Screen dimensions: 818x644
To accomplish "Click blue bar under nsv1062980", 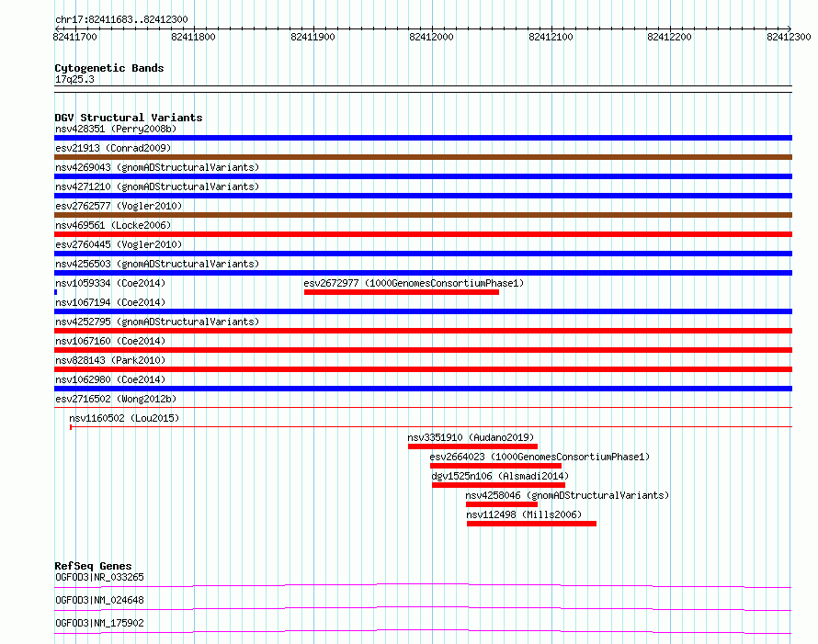I will 423,389.
